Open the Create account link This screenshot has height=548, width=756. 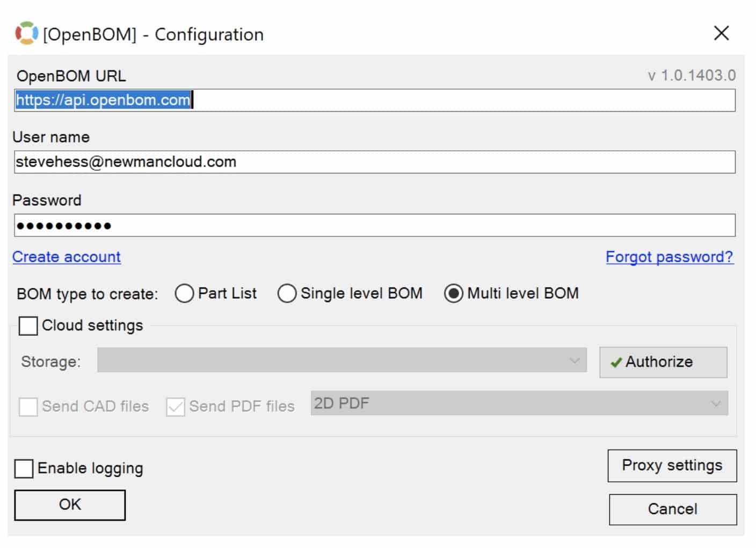pos(67,257)
